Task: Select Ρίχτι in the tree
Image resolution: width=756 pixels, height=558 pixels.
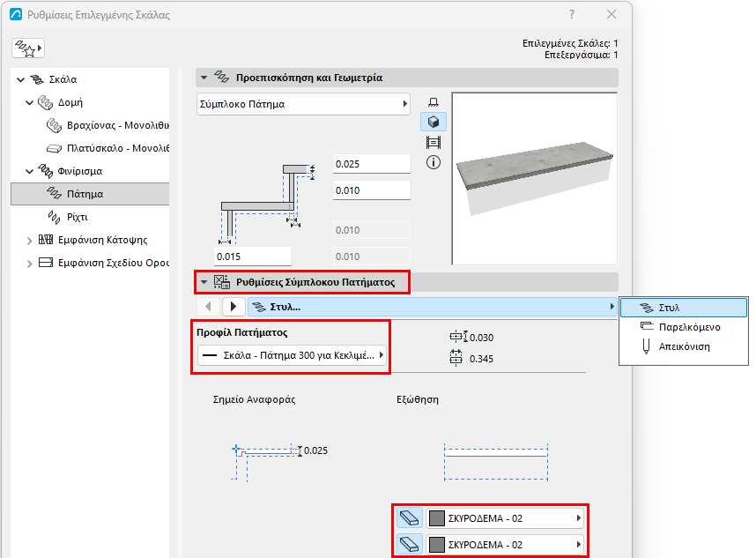Action: pyautogui.click(x=78, y=217)
